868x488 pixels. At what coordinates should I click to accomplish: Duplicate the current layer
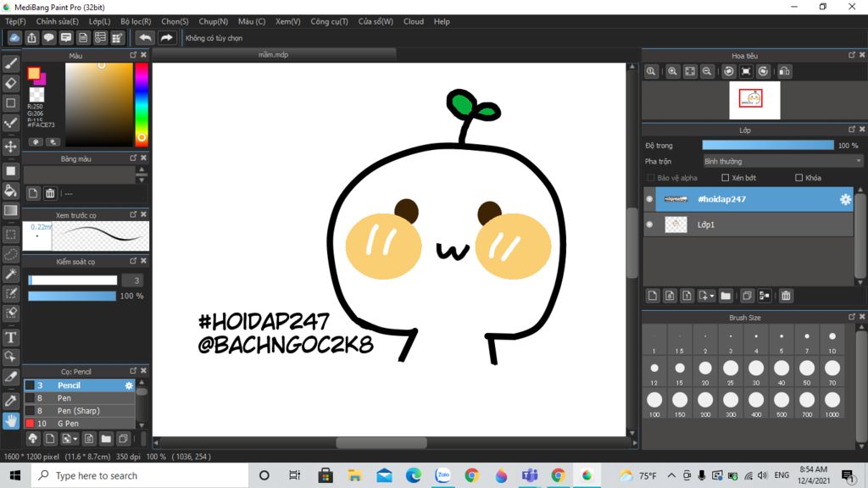(x=747, y=296)
